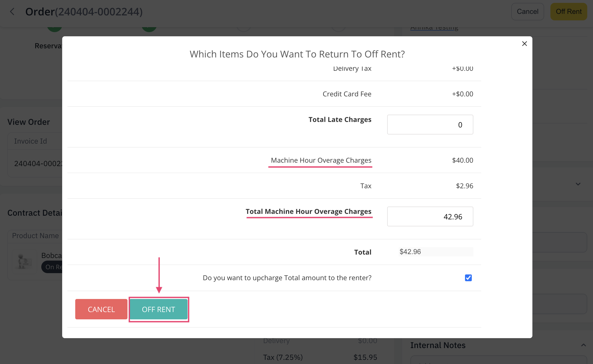Expand the collapsed right-panel section chevron
The height and width of the screenshot is (364, 593).
(x=578, y=184)
